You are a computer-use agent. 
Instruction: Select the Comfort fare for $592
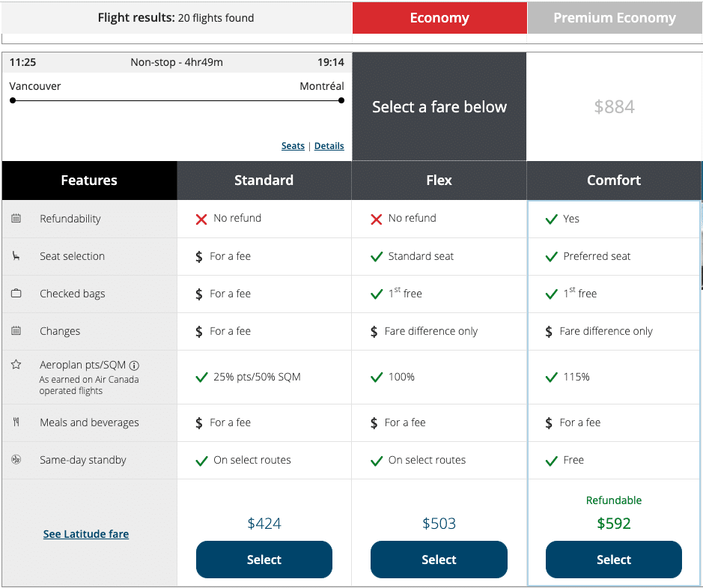click(x=613, y=560)
